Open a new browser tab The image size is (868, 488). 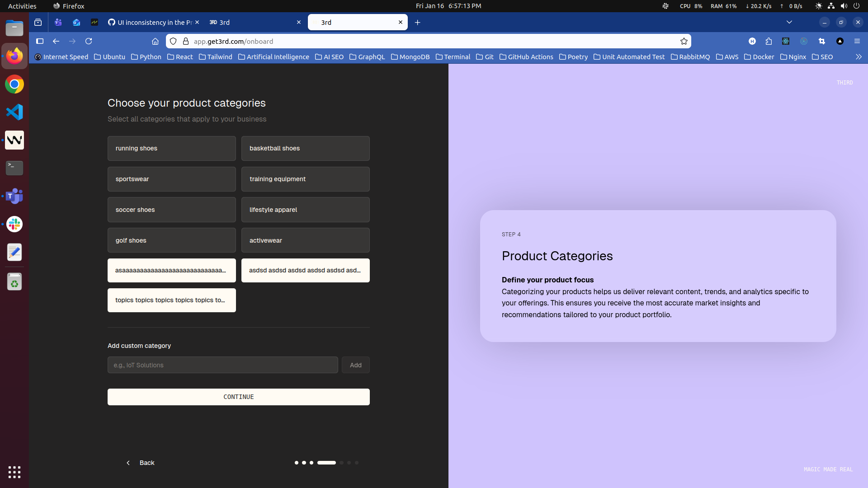click(x=417, y=22)
